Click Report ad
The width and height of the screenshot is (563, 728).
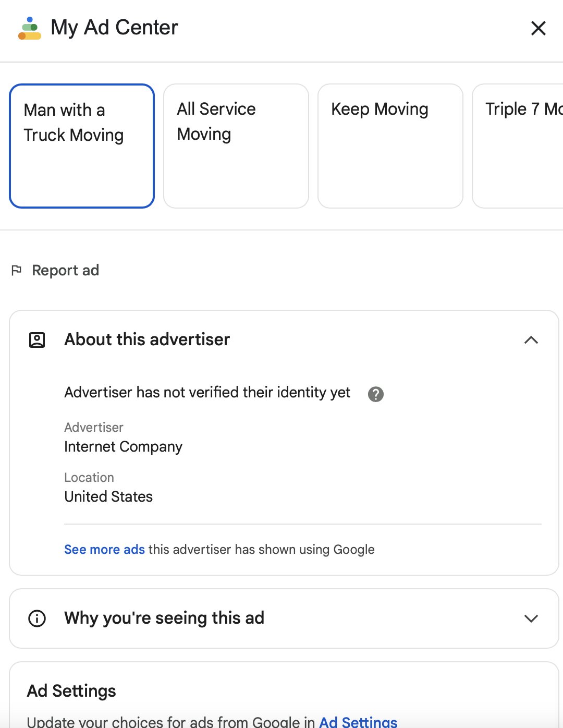(x=65, y=270)
